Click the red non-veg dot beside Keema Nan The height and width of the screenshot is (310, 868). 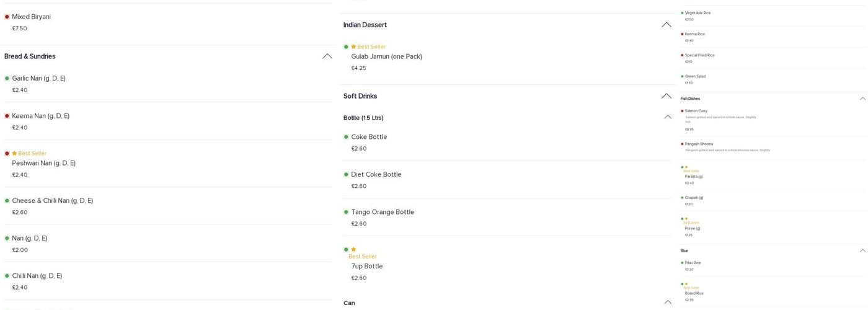7,116
